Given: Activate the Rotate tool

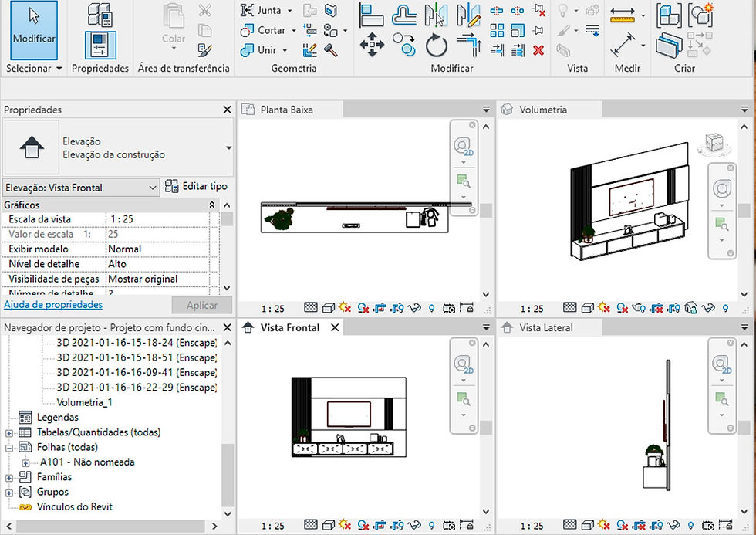Looking at the screenshot, I should coord(437,46).
